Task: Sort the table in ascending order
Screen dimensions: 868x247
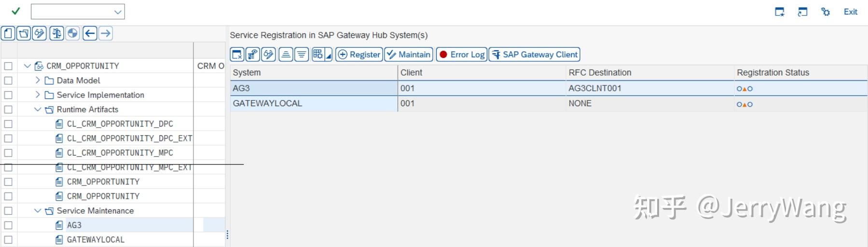Action: [286, 55]
